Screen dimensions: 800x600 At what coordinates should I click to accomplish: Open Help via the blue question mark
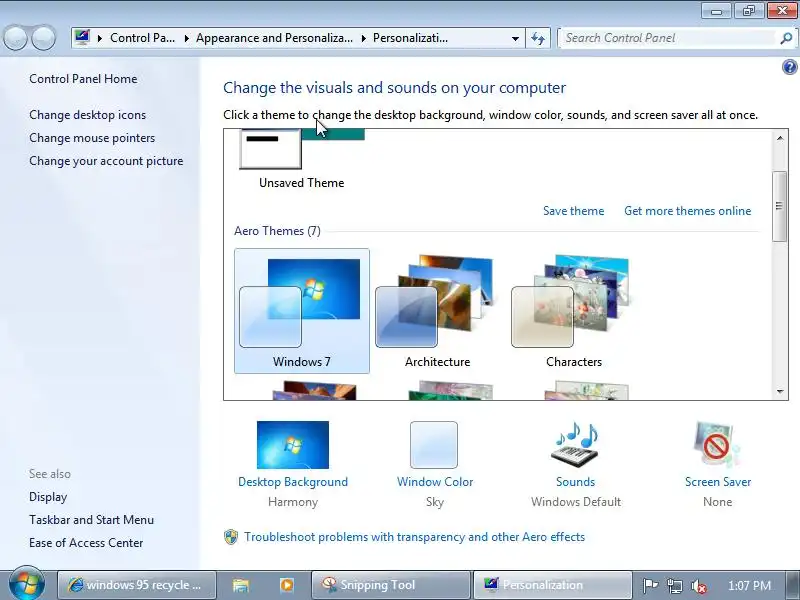[x=789, y=67]
